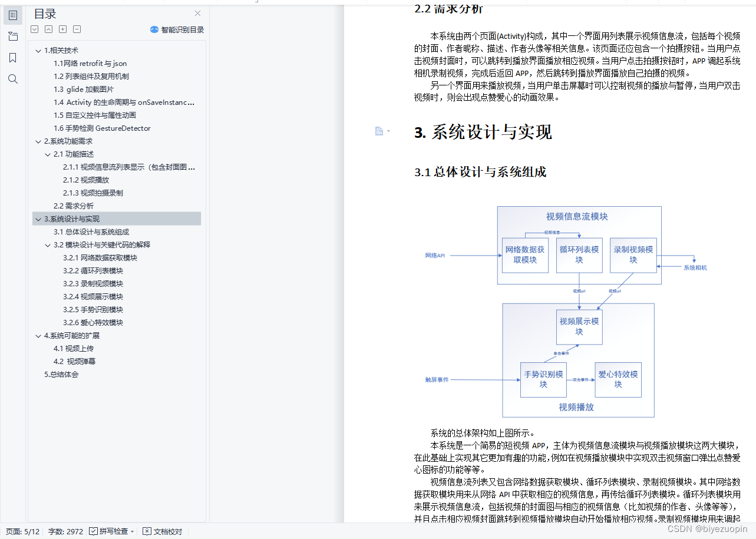Image resolution: width=756 pixels, height=539 pixels.
Task: Open 3.2.2 循环列表模块 entry
Action: [x=93, y=271]
